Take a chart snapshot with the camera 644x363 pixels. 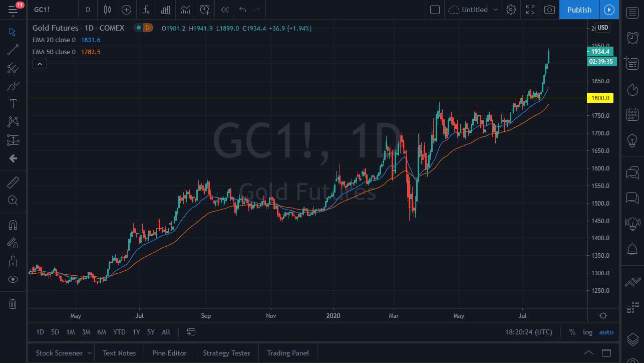click(549, 10)
